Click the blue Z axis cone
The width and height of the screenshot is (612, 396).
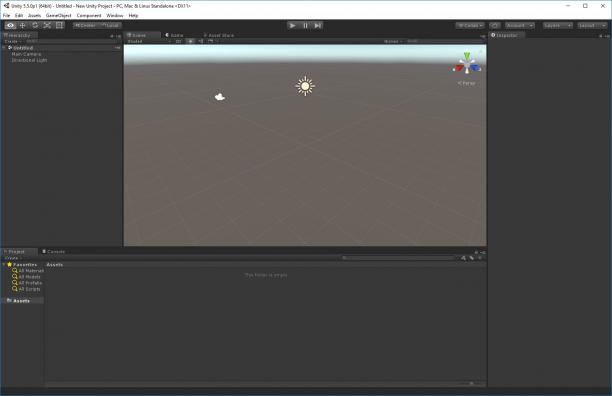point(475,68)
